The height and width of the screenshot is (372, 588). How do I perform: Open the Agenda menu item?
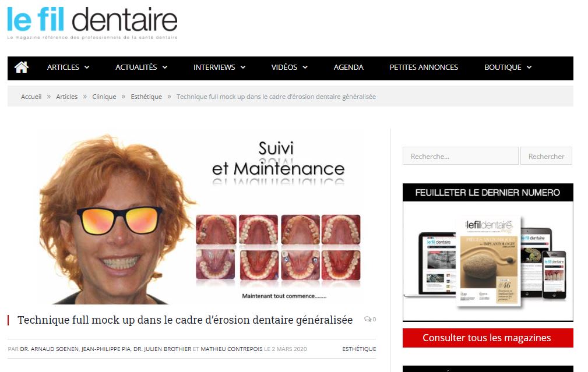point(348,68)
